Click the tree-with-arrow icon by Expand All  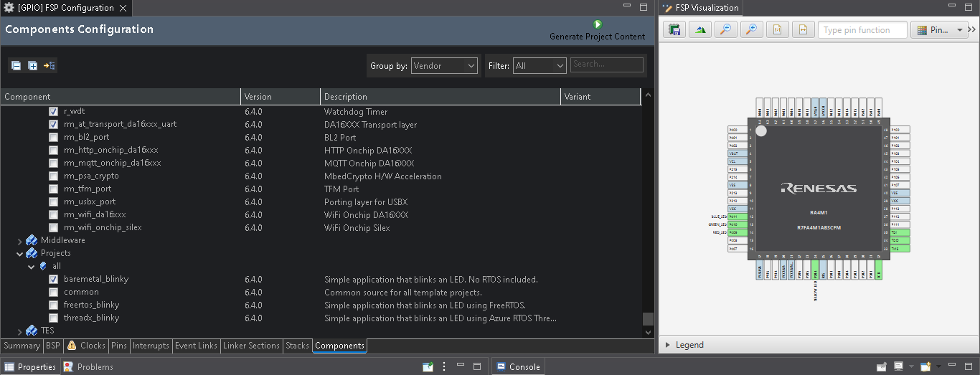pyautogui.click(x=50, y=65)
